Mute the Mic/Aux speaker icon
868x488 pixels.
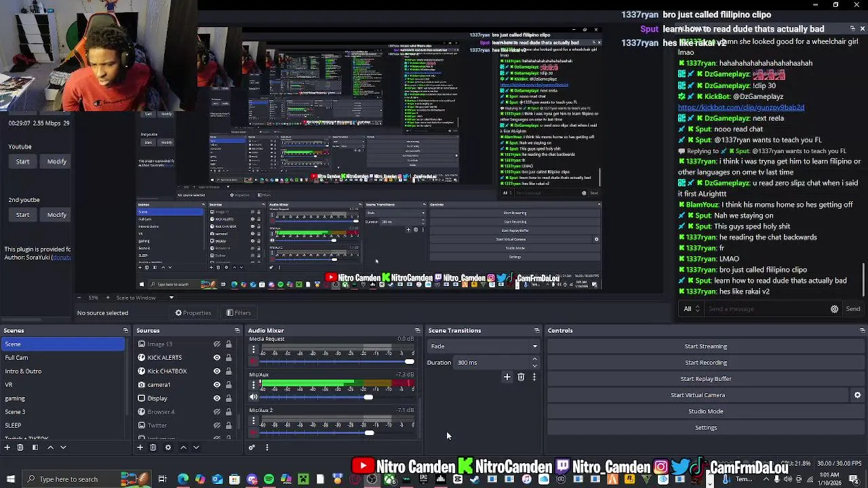click(x=254, y=397)
